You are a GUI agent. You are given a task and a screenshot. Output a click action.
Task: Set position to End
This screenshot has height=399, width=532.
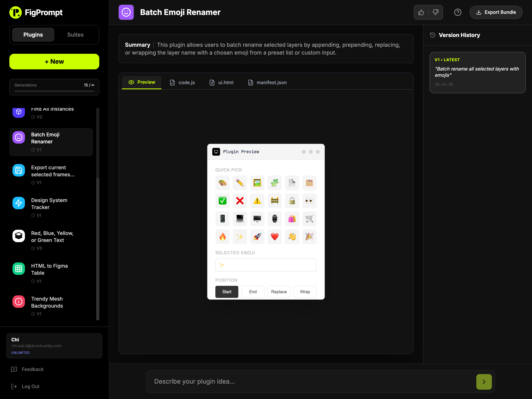(253, 292)
